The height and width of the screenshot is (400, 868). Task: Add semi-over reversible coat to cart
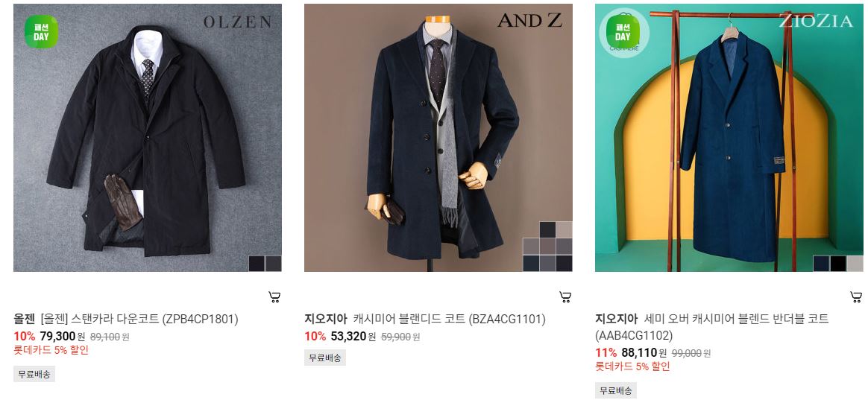coord(856,297)
